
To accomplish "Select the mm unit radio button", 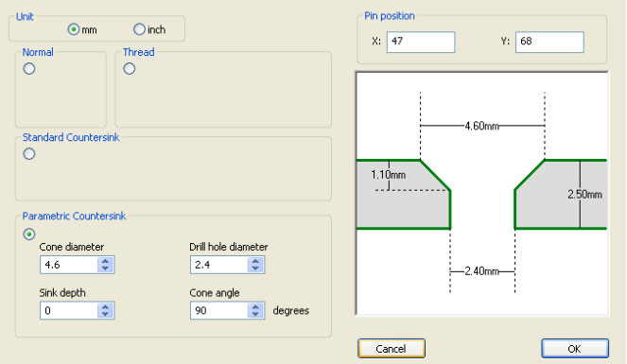I will [74, 29].
